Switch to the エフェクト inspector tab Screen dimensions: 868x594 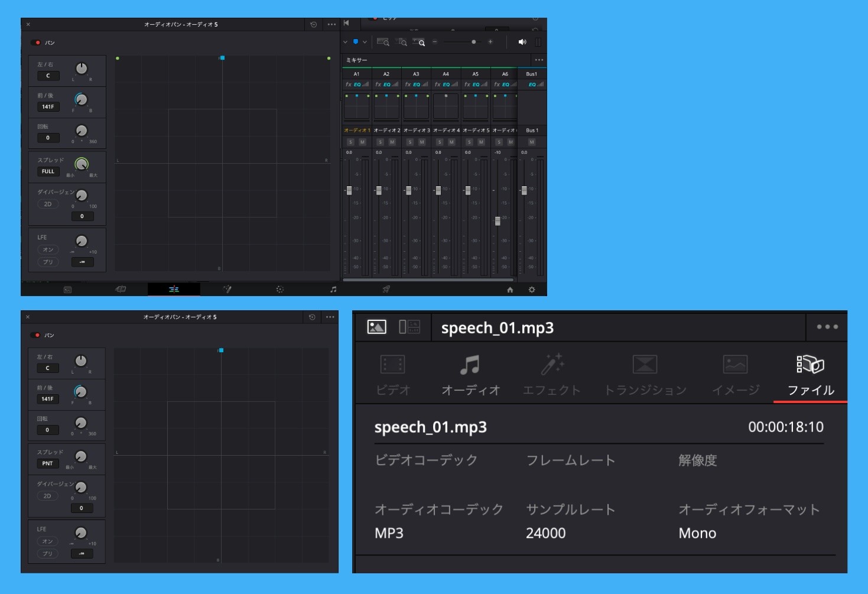pyautogui.click(x=552, y=375)
